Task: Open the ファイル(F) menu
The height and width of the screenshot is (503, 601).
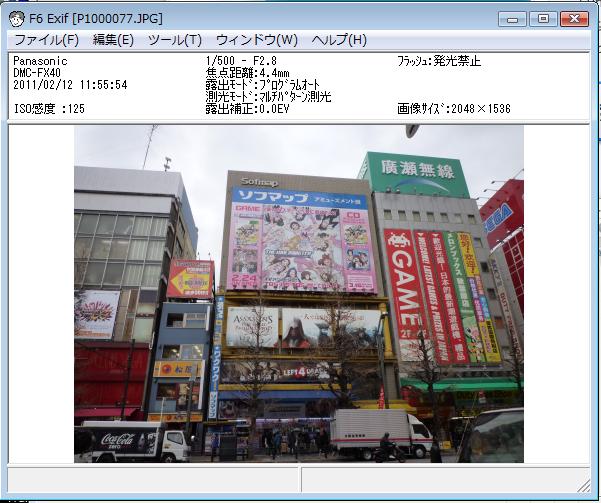Action: (47, 40)
